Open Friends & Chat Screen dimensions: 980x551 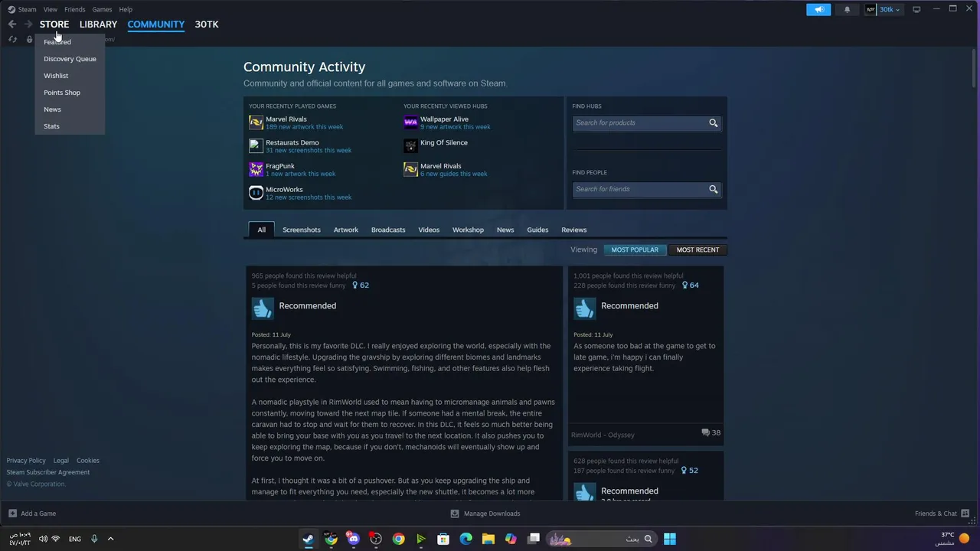click(942, 514)
